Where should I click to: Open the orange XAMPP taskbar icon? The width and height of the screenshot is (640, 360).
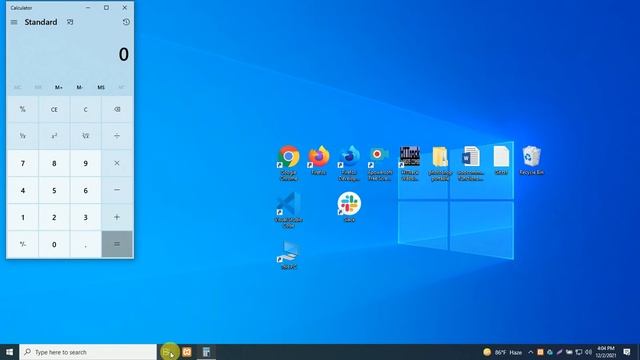coord(187,352)
